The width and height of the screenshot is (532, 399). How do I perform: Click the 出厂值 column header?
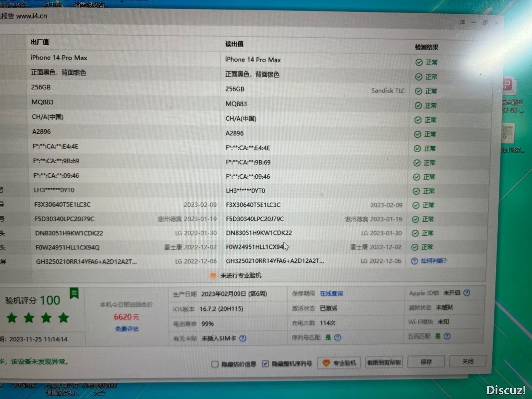coord(40,42)
